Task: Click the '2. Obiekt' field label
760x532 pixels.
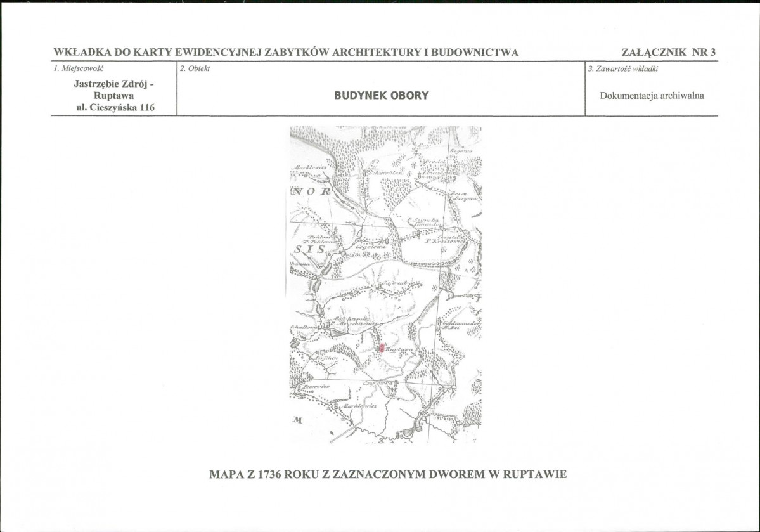Action: click(x=195, y=68)
